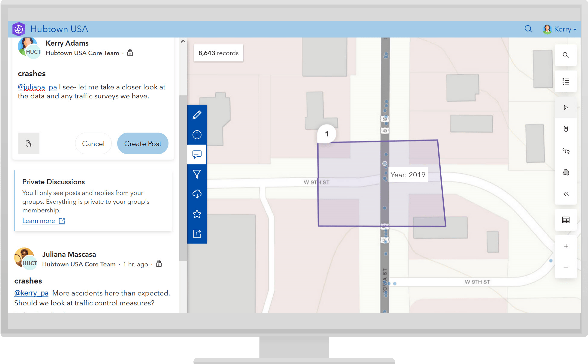Click the pencil edit icon in blue sidebar

197,115
